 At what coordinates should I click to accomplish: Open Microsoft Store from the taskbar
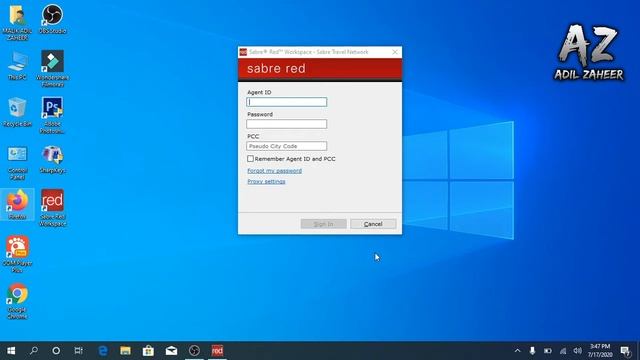coord(148,351)
